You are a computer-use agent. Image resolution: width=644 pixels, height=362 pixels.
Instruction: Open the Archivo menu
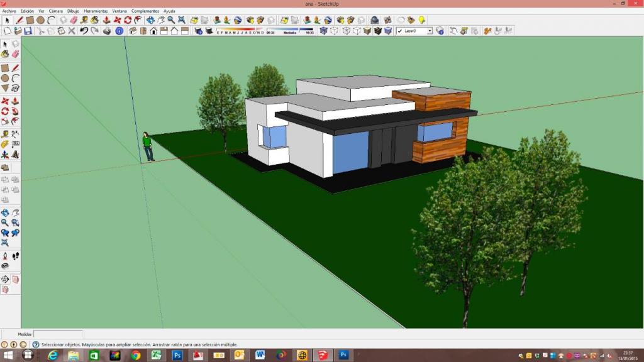pos(9,11)
